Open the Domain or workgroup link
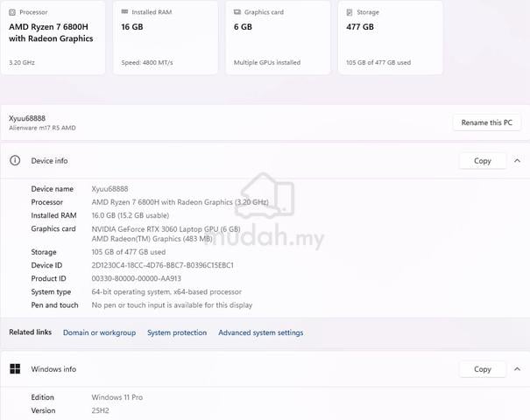 click(x=99, y=332)
